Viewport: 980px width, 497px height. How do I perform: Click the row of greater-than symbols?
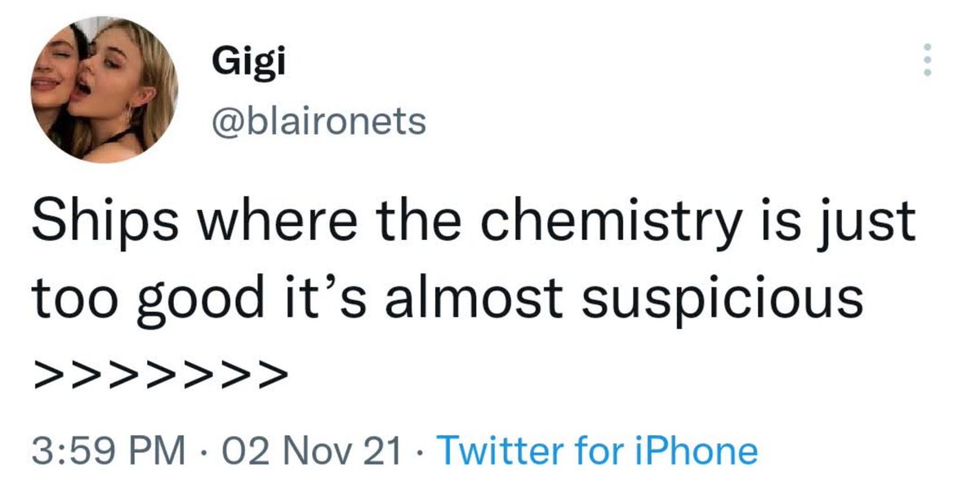[159, 376]
